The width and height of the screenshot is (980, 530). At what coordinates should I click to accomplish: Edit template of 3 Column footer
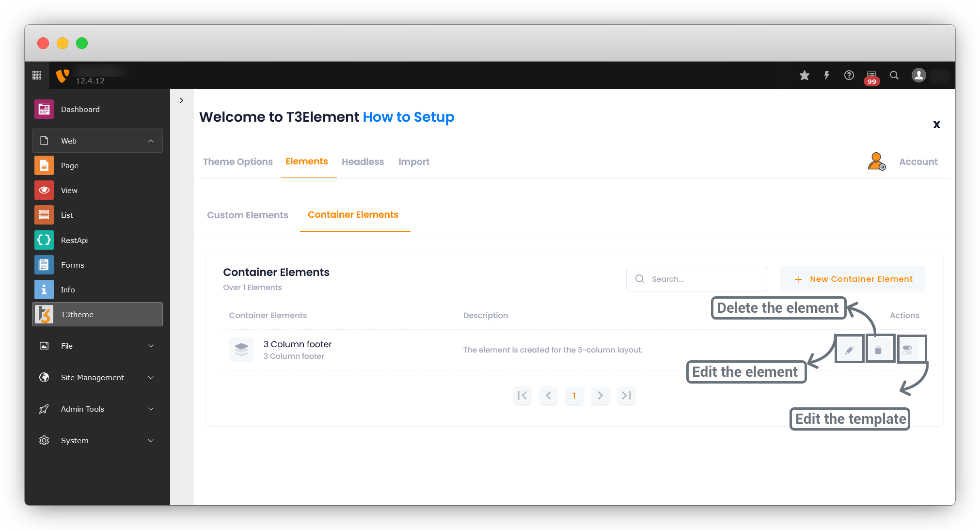point(907,350)
